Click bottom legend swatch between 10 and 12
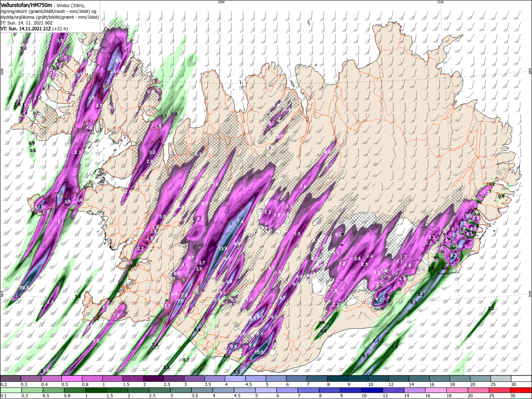The image size is (532, 399). [x=373, y=391]
